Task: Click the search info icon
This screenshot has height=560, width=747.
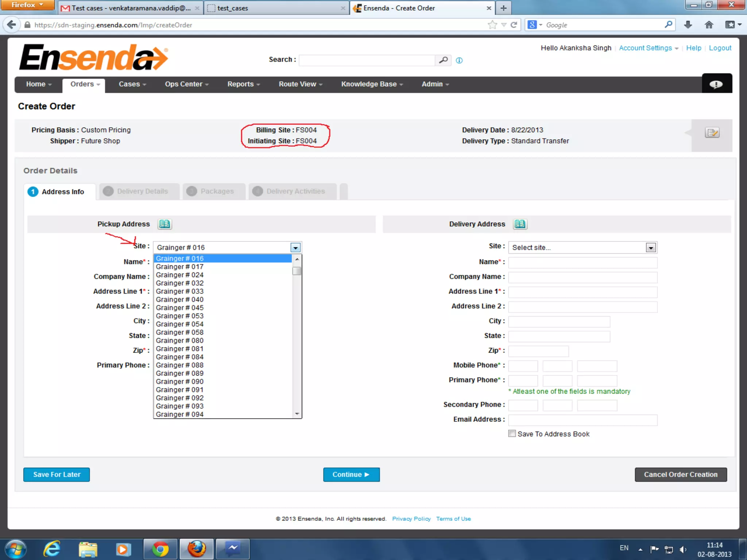Action: (459, 61)
